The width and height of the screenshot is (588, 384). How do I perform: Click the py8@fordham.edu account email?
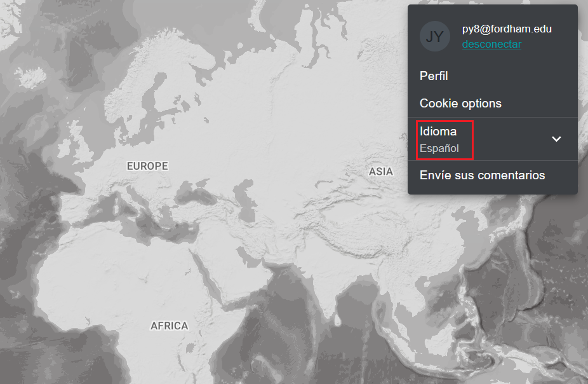(507, 29)
